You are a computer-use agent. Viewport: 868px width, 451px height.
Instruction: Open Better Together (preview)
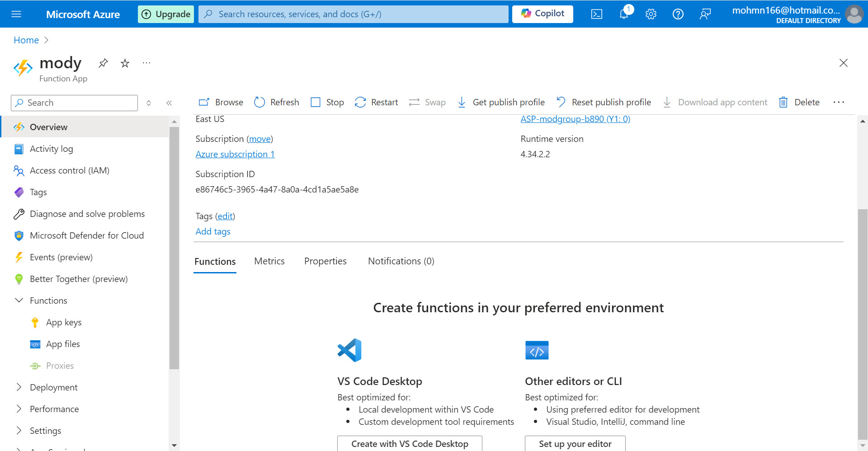85,279
